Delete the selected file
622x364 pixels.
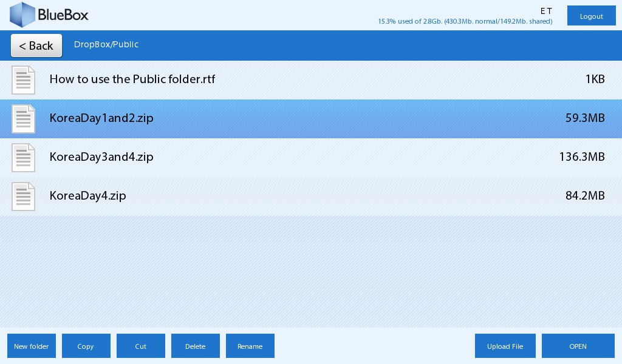195,346
